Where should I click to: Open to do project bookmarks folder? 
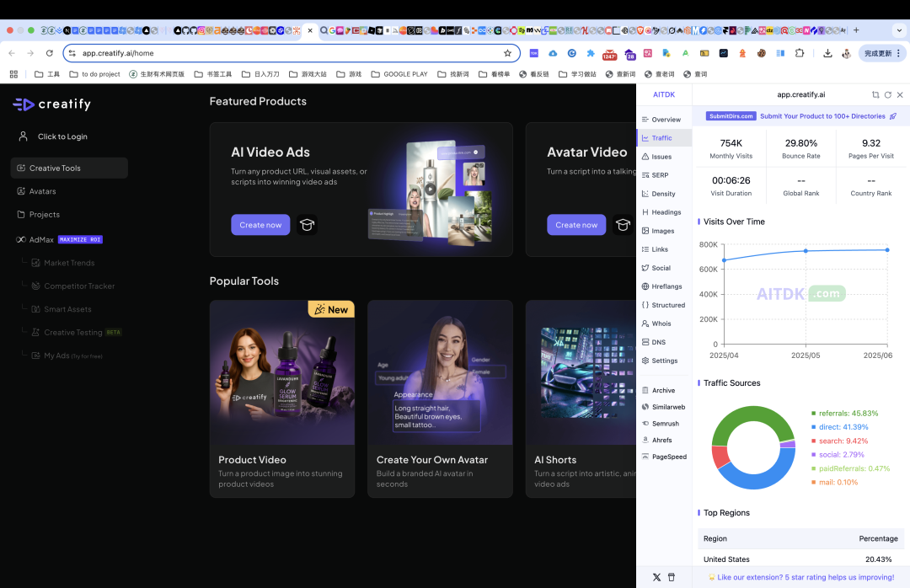tap(94, 74)
